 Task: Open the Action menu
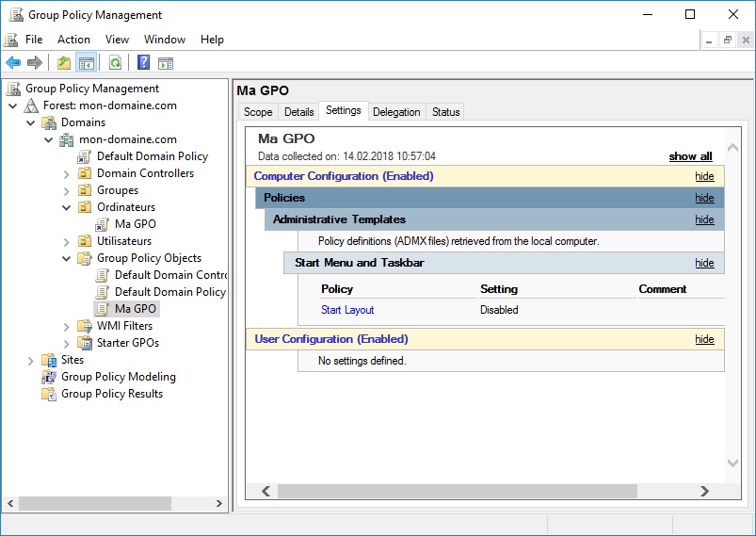73,40
